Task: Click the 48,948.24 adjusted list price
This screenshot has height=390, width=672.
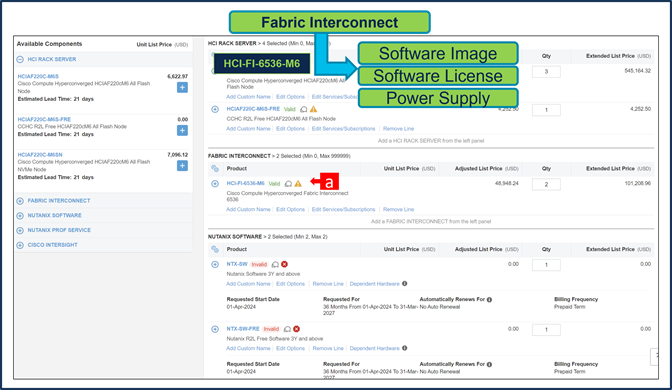Action: (507, 183)
